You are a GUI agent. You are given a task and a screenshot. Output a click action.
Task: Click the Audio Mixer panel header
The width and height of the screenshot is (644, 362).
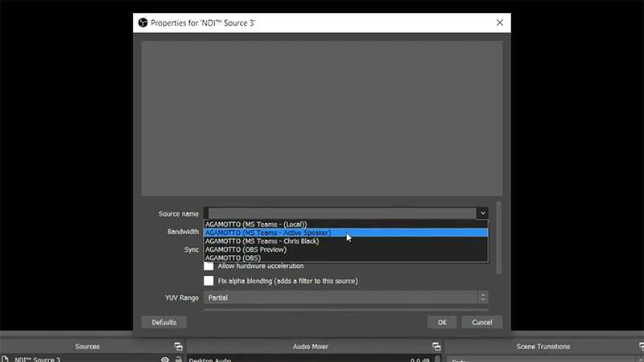pos(310,347)
